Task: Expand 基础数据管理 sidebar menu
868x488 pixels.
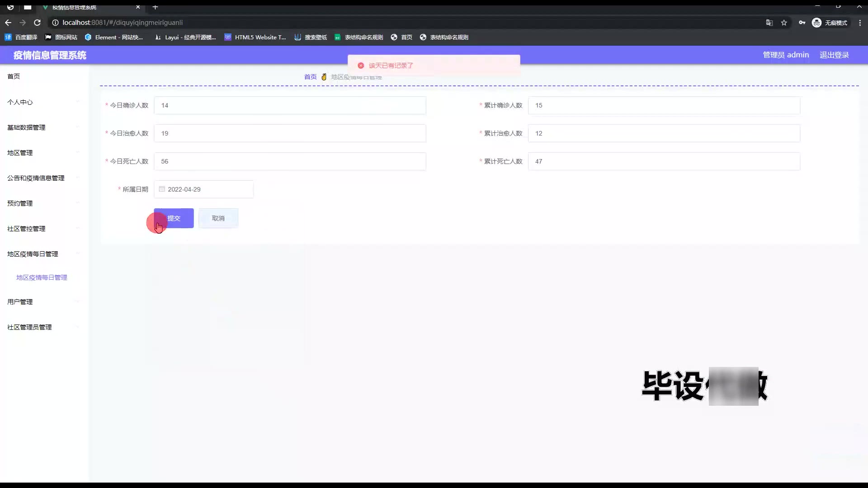Action: (26, 127)
